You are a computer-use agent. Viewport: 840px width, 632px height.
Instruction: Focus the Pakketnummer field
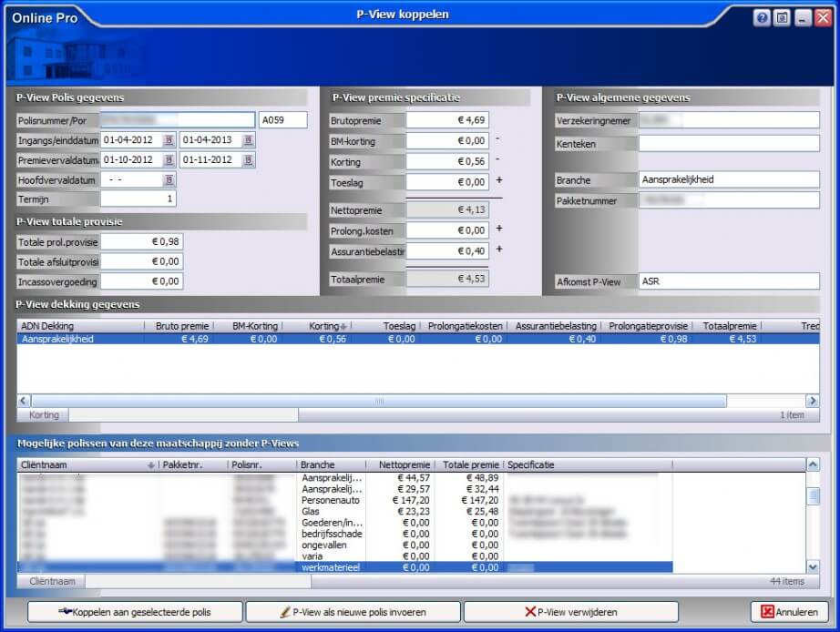pyautogui.click(x=729, y=200)
